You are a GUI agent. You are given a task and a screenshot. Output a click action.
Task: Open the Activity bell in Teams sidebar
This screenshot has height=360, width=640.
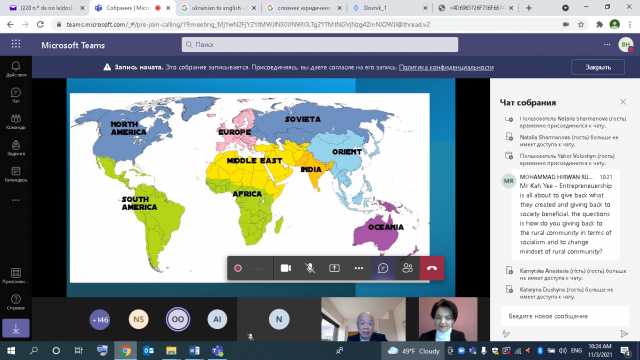pos(16,69)
